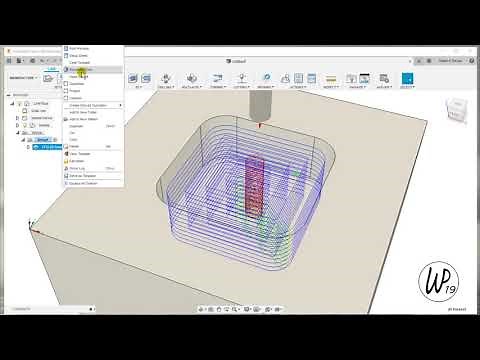The width and height of the screenshot is (480, 360).
Task: Open the Manage group dropdown label
Action: click(357, 87)
